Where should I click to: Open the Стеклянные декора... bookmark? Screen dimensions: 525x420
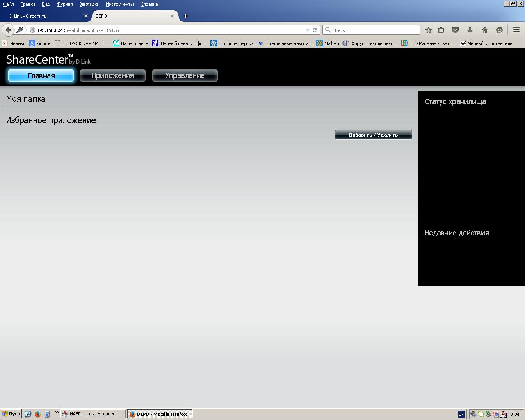click(x=285, y=43)
